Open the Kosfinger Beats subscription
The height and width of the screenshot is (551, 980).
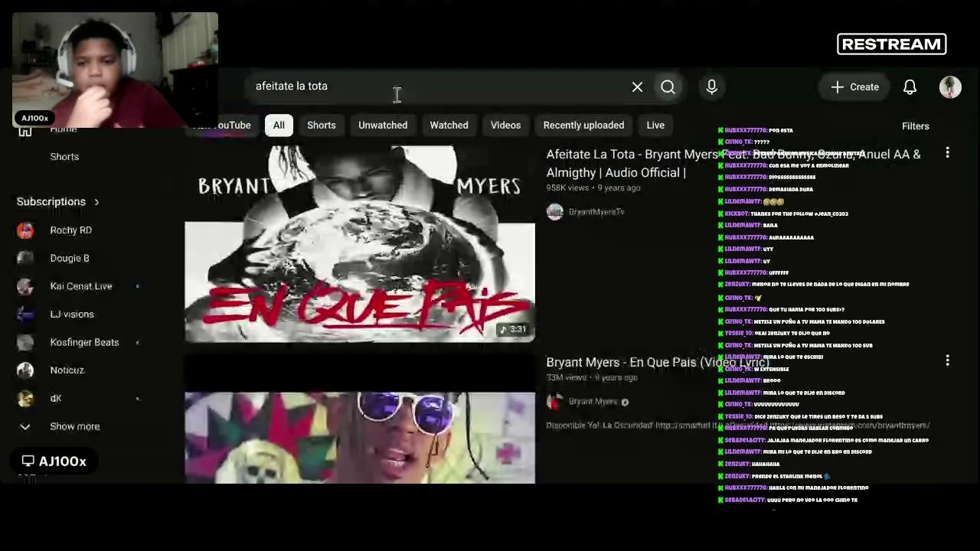84,343
